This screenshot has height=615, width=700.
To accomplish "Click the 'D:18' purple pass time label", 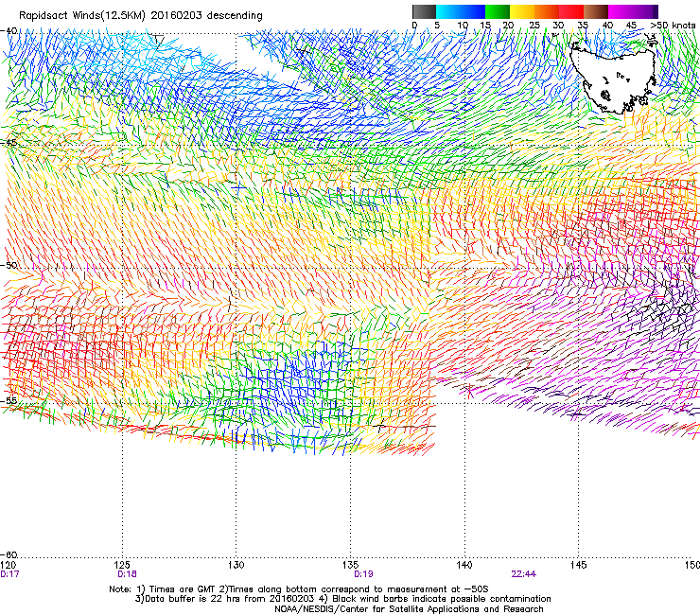I will coord(127,574).
